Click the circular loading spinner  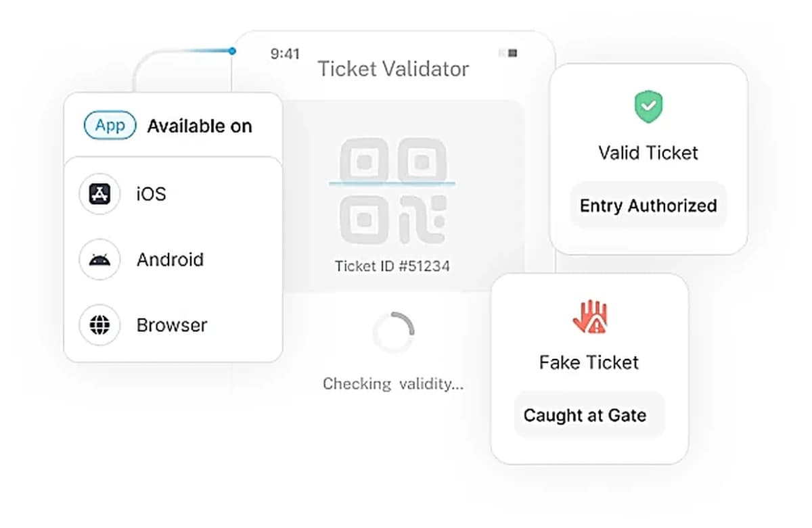(393, 332)
